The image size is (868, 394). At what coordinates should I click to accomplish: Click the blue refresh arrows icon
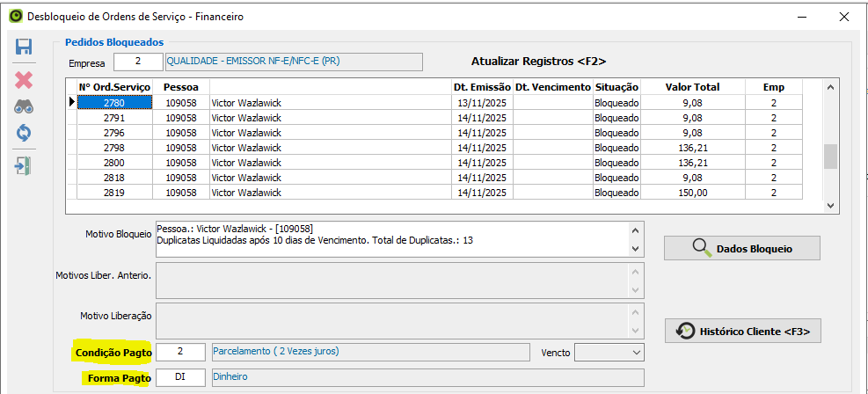click(24, 134)
